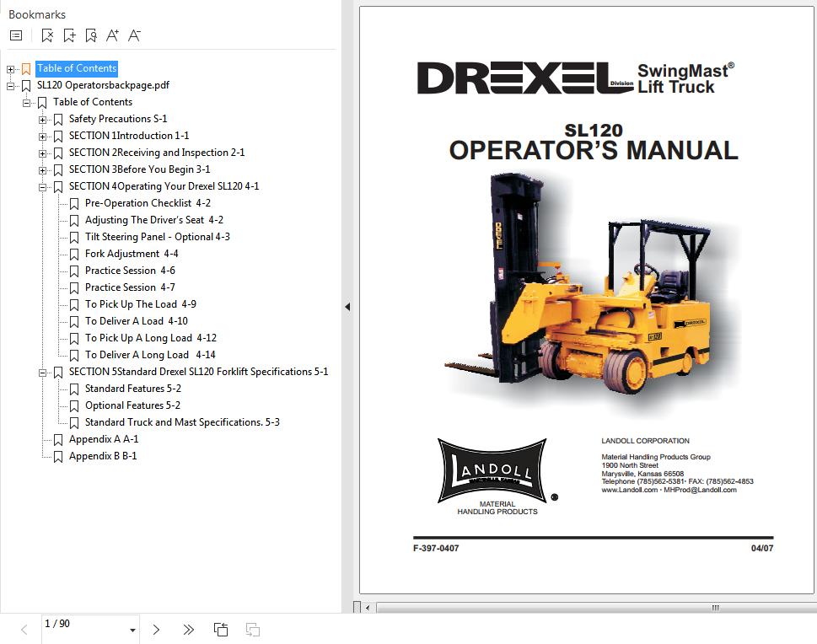Collapse SECTION 5 Standard Drexel Specifications bookmark
Viewport: 817px width, 644px height.
(43, 373)
